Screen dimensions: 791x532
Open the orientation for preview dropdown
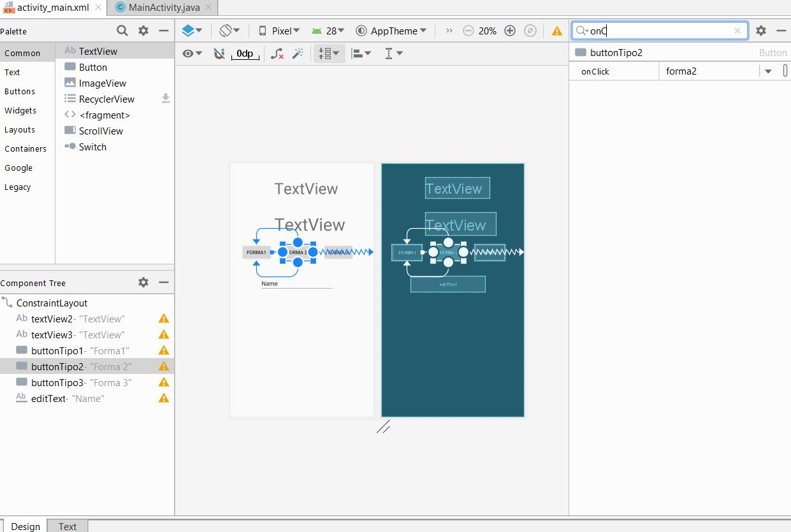coord(229,31)
